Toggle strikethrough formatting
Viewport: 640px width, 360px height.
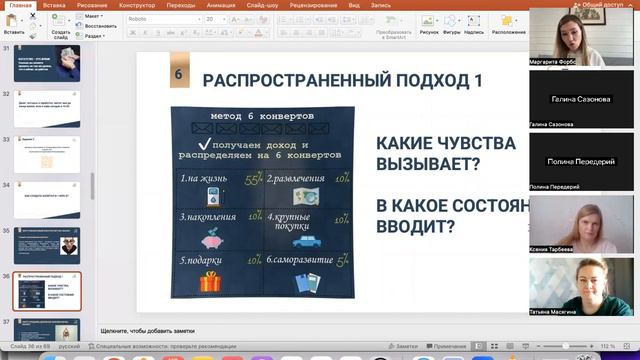click(171, 33)
